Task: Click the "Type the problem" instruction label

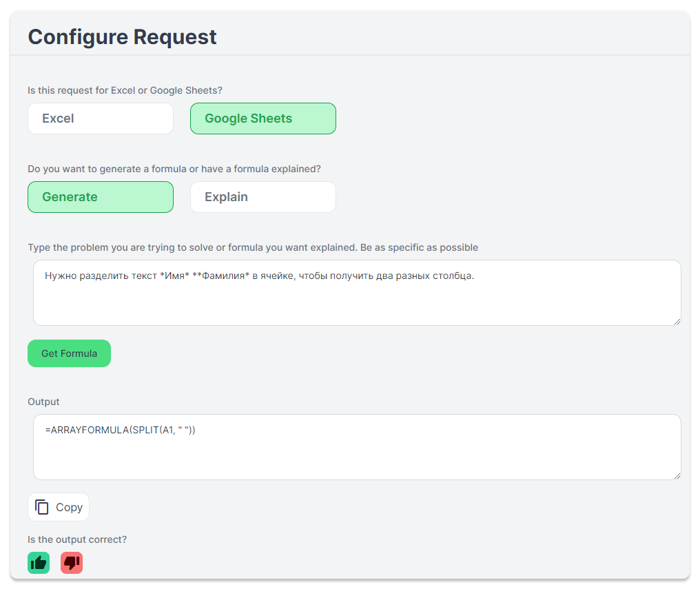Action: (253, 247)
